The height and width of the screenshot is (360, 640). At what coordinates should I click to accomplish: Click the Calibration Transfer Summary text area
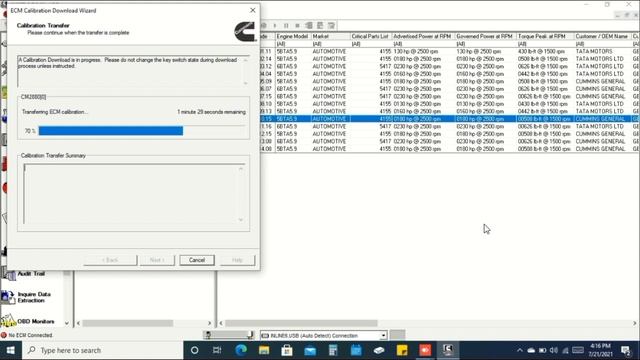coord(134,194)
